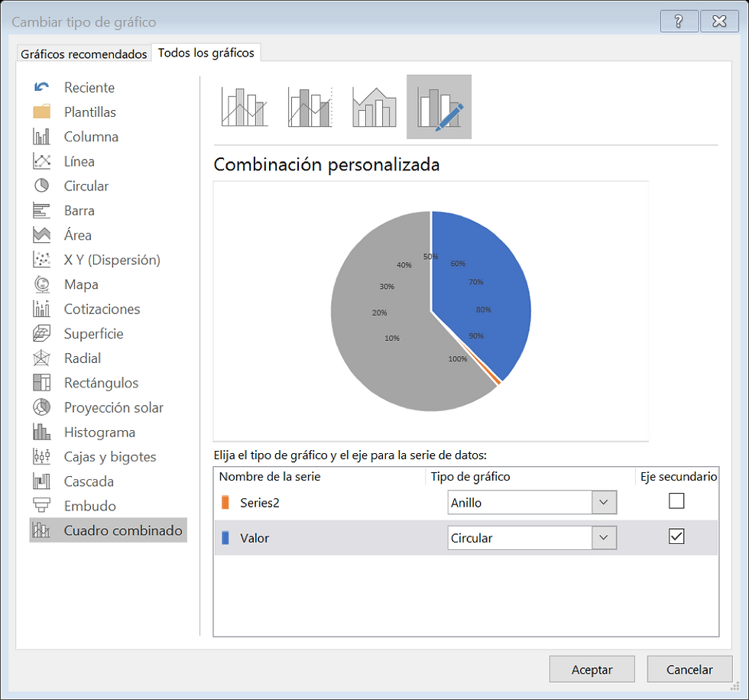Choose the Mapa chart globe icon

(41, 284)
